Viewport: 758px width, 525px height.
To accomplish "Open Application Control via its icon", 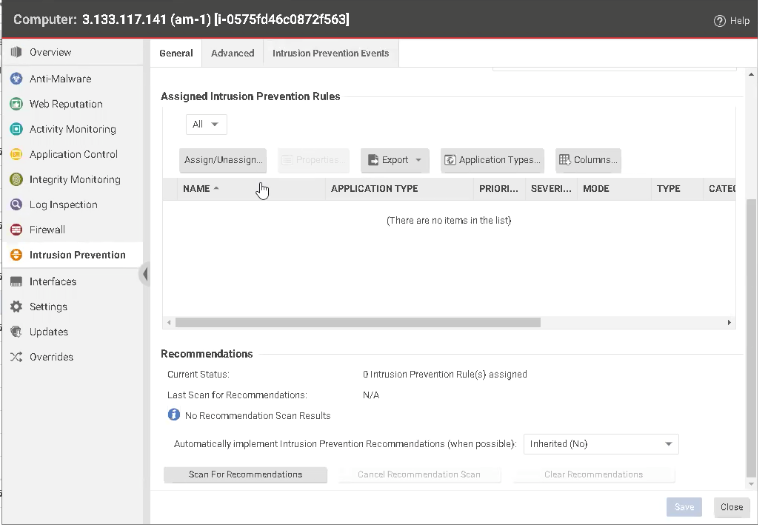I will (16, 154).
